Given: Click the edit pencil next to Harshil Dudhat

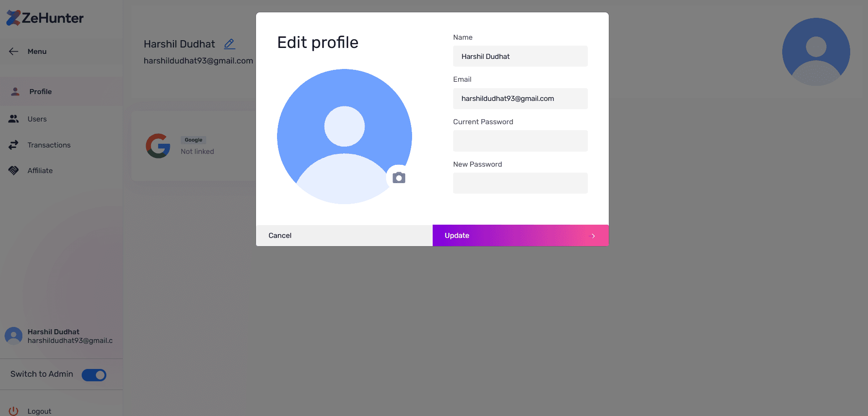Looking at the screenshot, I should click(229, 44).
